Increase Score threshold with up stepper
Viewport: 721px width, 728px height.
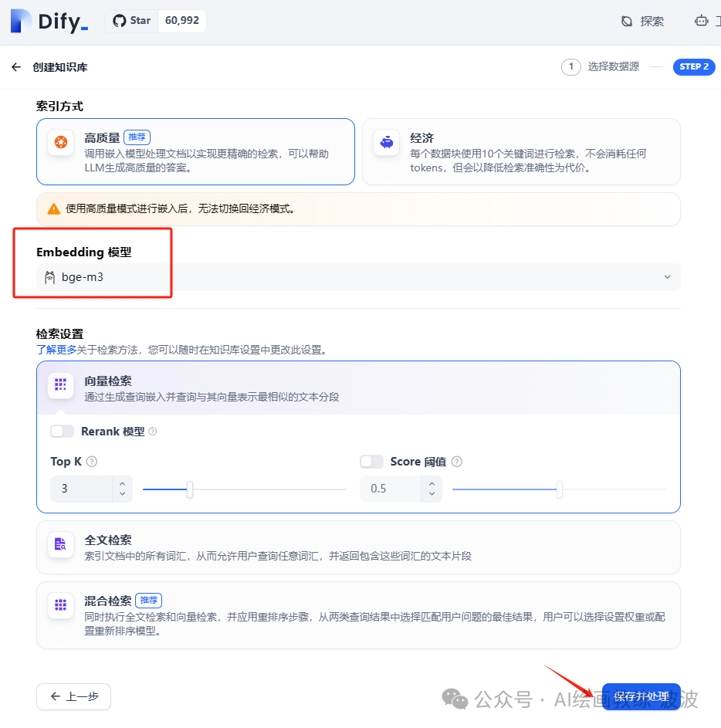pyautogui.click(x=432, y=483)
